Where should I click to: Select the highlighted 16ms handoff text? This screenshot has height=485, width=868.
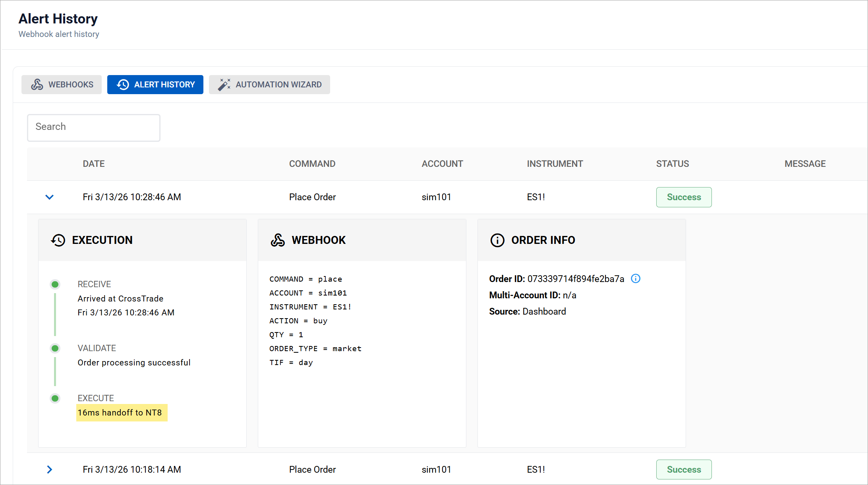(122, 413)
